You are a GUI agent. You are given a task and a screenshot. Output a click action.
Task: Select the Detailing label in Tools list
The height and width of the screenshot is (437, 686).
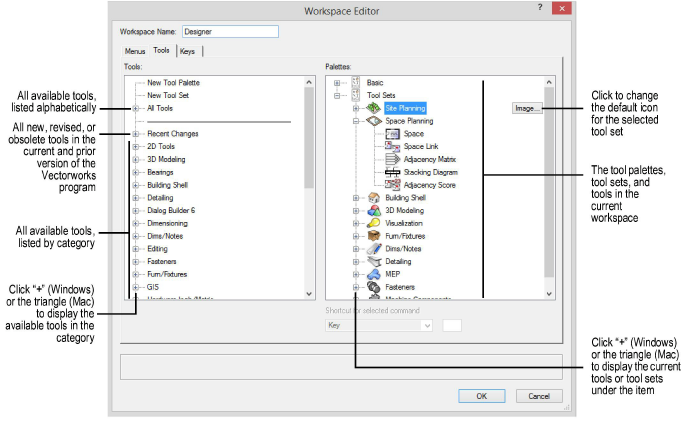(160, 198)
